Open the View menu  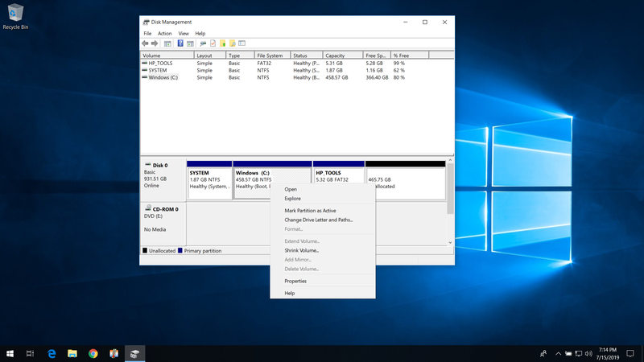pos(184,34)
